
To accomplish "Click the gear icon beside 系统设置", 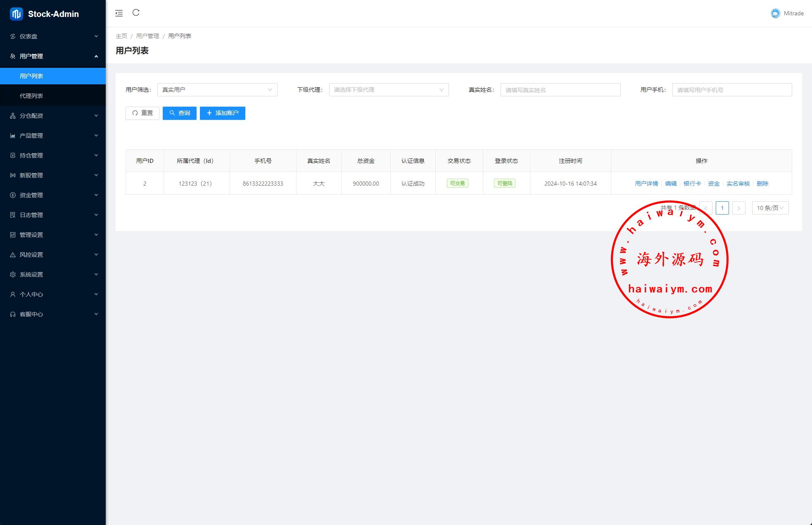I will (x=13, y=274).
